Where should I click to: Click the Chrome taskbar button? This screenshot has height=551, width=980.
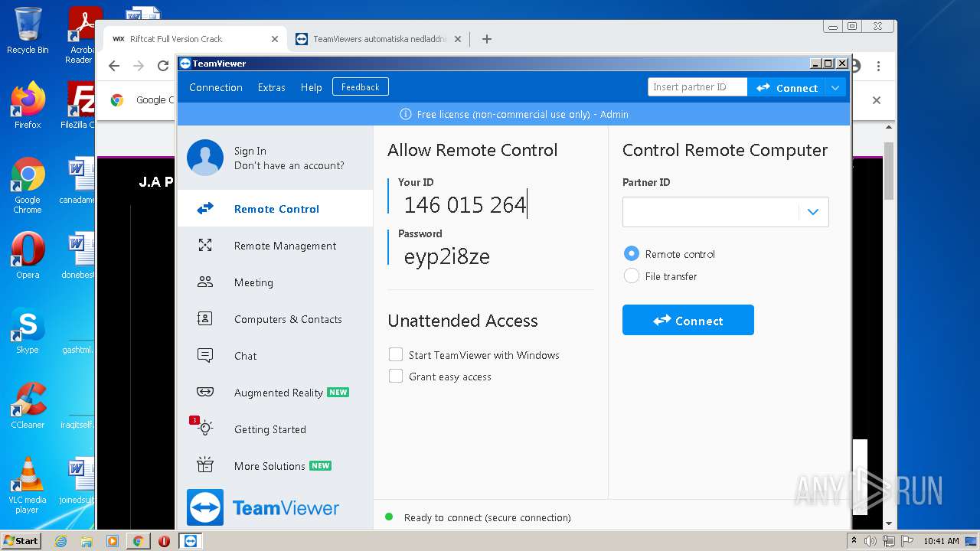coord(139,541)
